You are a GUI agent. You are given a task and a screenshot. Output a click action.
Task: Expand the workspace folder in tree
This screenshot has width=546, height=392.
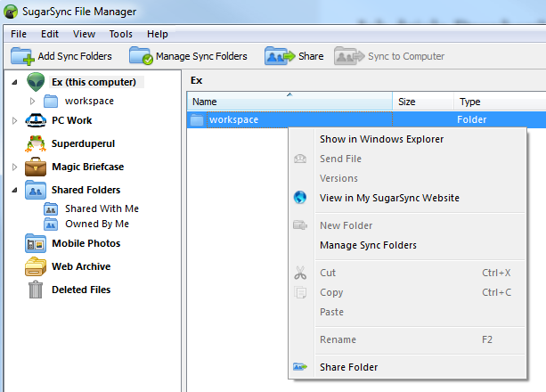[32, 101]
